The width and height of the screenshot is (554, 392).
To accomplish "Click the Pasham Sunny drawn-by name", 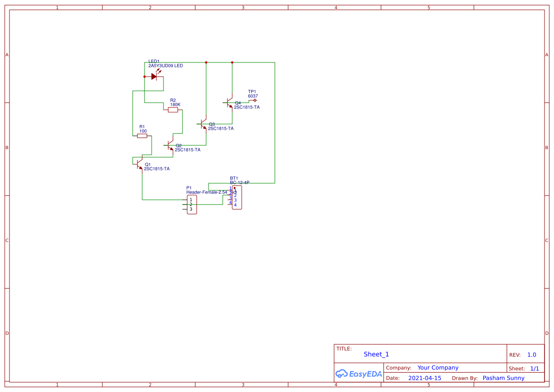I will tap(503, 378).
